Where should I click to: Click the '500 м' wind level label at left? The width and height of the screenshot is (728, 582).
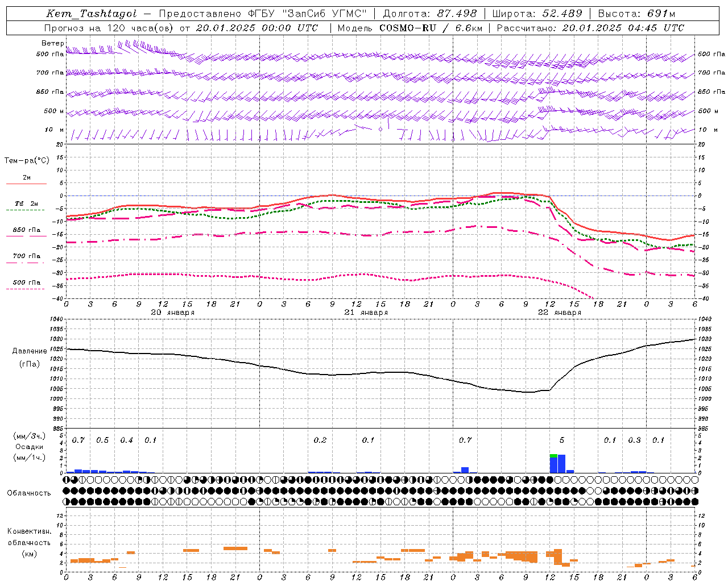tap(54, 111)
